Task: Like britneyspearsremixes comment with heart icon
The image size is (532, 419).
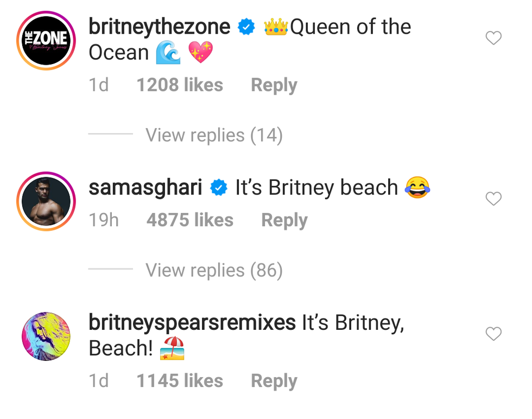Action: pyautogui.click(x=493, y=334)
